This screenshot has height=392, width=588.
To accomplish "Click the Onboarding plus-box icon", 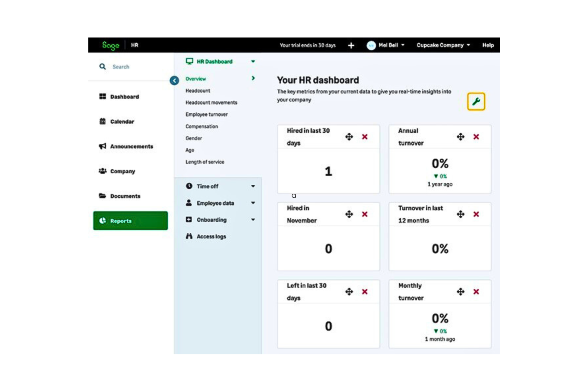I will (x=189, y=219).
